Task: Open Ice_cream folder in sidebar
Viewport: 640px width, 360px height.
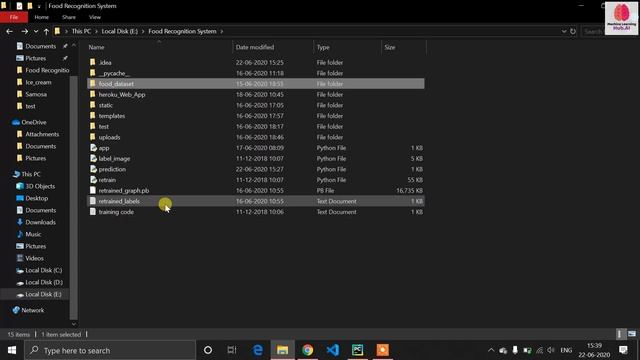Action: 34,82
